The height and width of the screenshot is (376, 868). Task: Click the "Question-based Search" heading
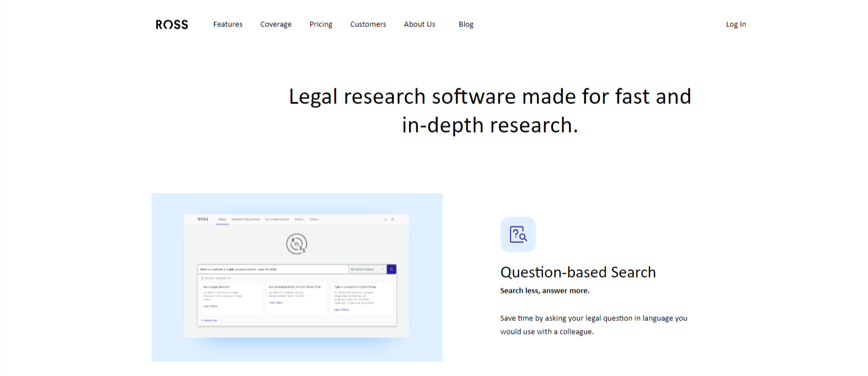[578, 272]
